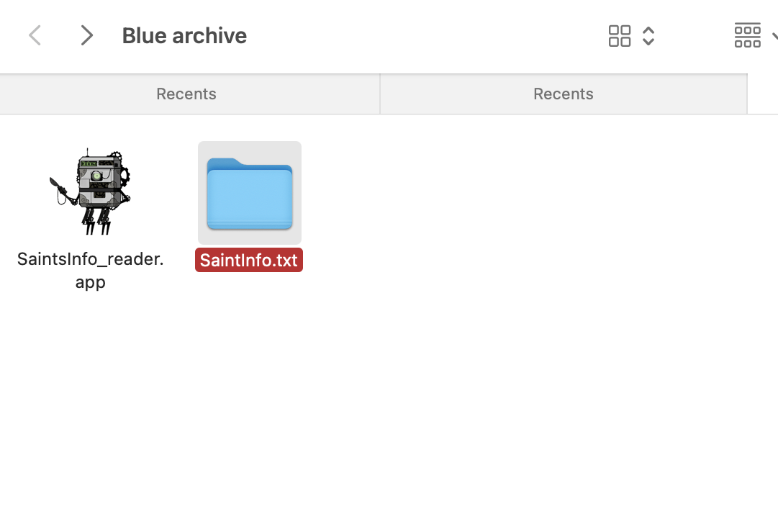Viewport: 778px width, 532px height.
Task: Click empty toolbar space right of Blue archive
Action: (x=427, y=36)
